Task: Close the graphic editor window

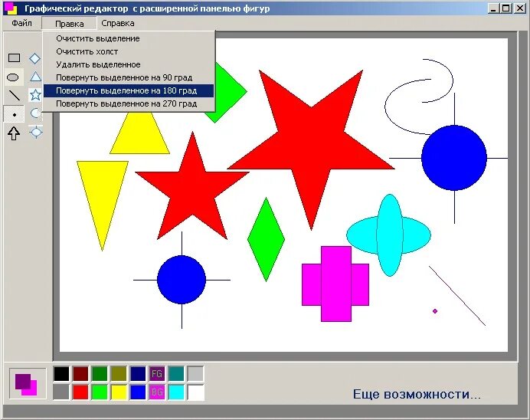Action: click(x=520, y=8)
